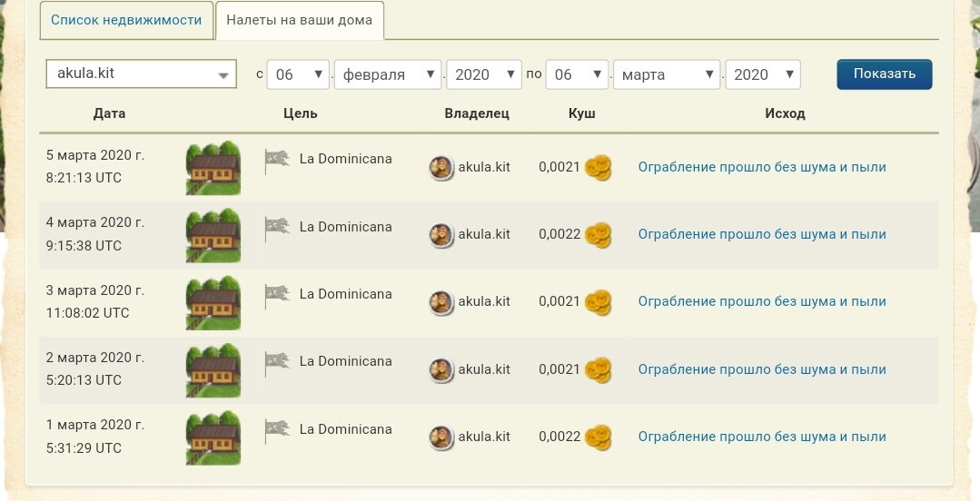This screenshot has width=980, height=501.
Task: Click gold coins icon in 5 марта row
Action: point(598,168)
